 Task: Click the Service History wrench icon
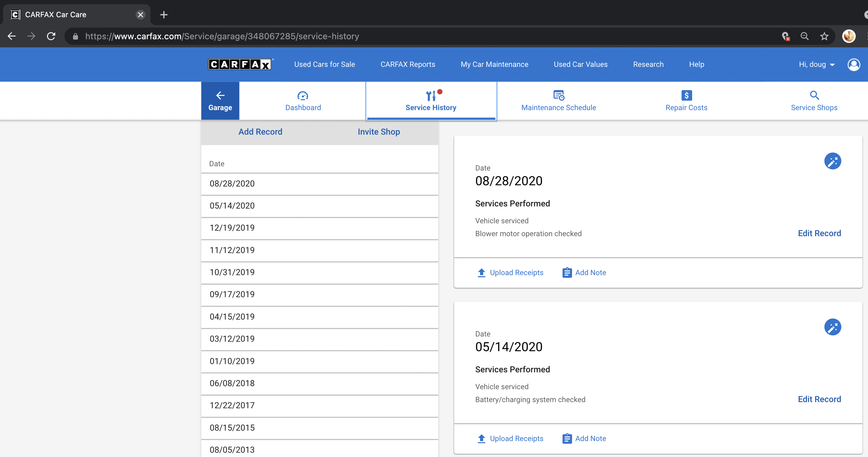(x=431, y=96)
